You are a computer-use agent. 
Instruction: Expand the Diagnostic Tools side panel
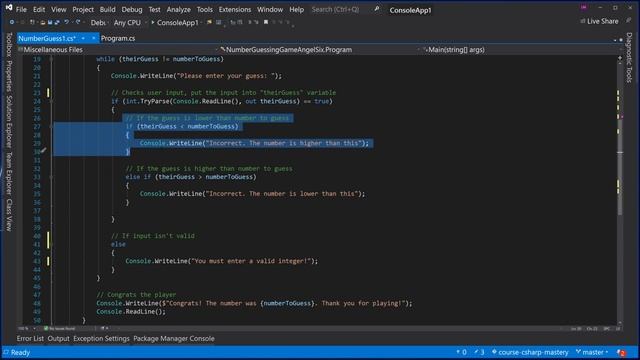629,58
